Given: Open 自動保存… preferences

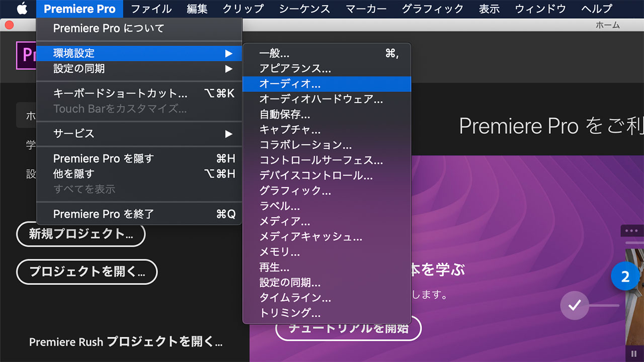Looking at the screenshot, I should point(327,115).
